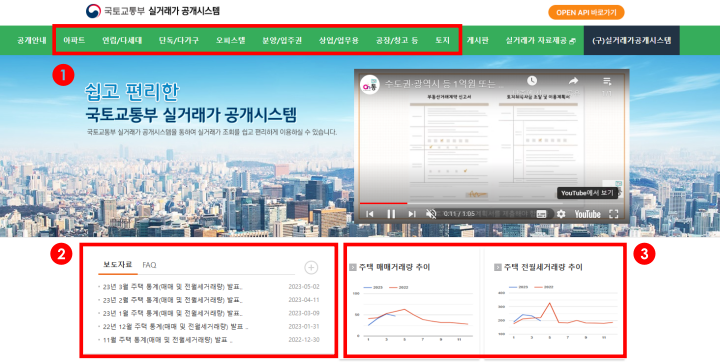Click the Watch later clock icon

click(x=532, y=81)
